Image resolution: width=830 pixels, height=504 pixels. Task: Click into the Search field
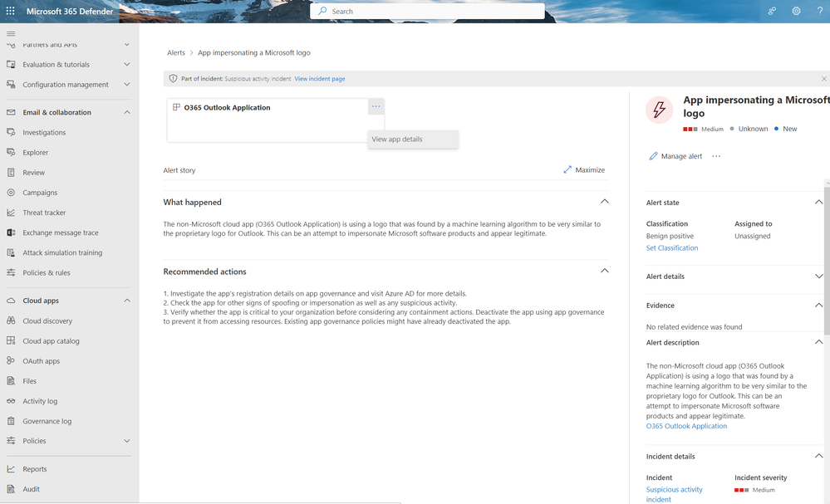coord(427,11)
